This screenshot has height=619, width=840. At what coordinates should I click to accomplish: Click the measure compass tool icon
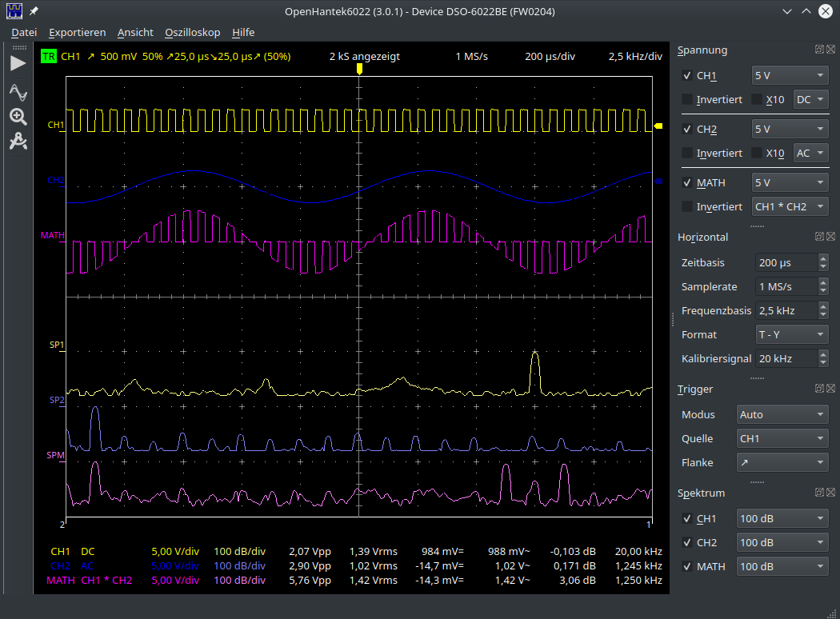(x=18, y=142)
